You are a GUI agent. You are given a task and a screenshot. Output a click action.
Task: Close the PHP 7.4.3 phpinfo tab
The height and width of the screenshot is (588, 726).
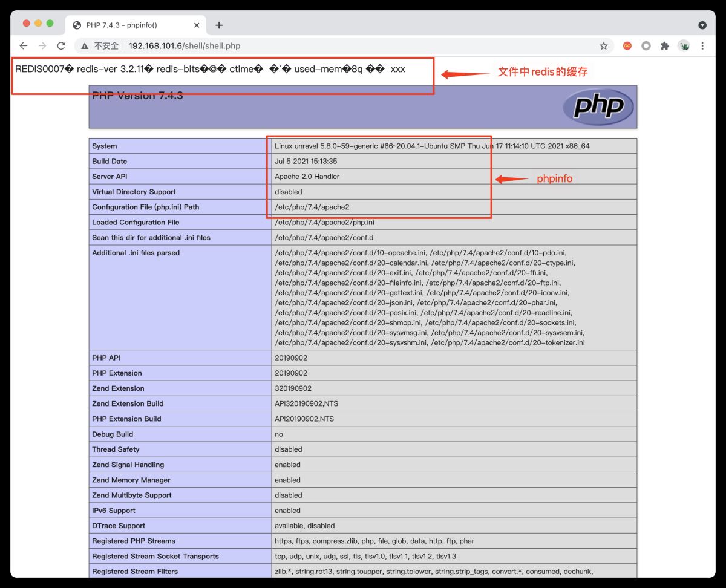tap(197, 25)
